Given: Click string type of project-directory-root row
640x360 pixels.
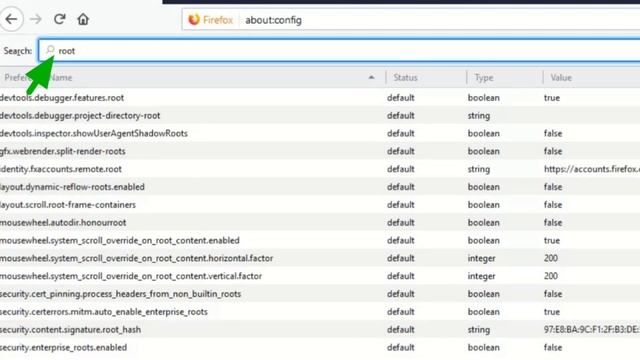Looking at the screenshot, I should (x=479, y=116).
